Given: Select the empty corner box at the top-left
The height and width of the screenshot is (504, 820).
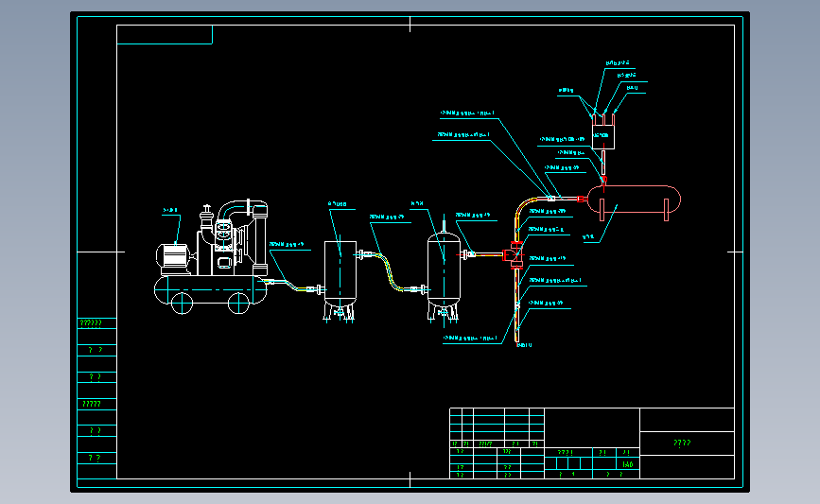Looking at the screenshot, I should point(165,34).
